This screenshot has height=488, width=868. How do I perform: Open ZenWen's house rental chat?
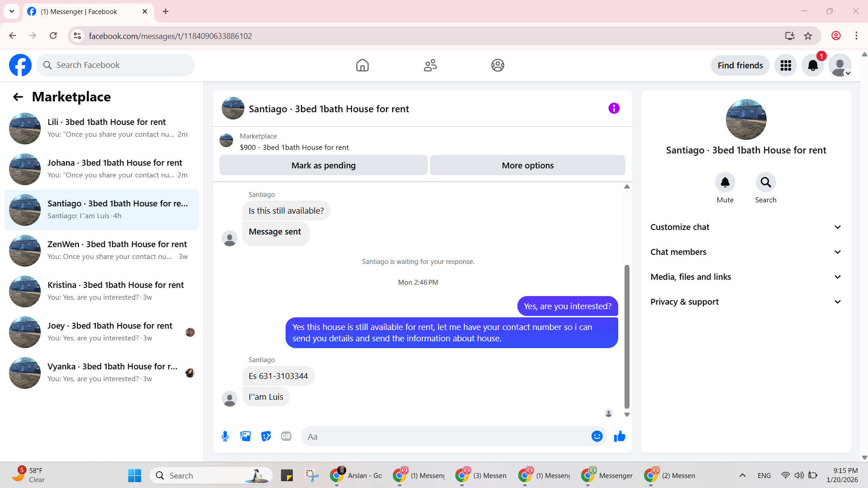[102, 251]
